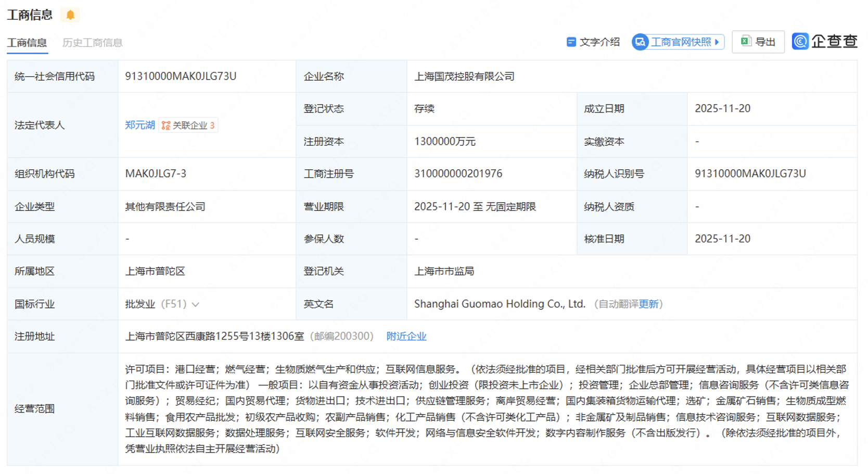Open legal representative 郑元湖 profile
868x474 pixels.
click(139, 125)
